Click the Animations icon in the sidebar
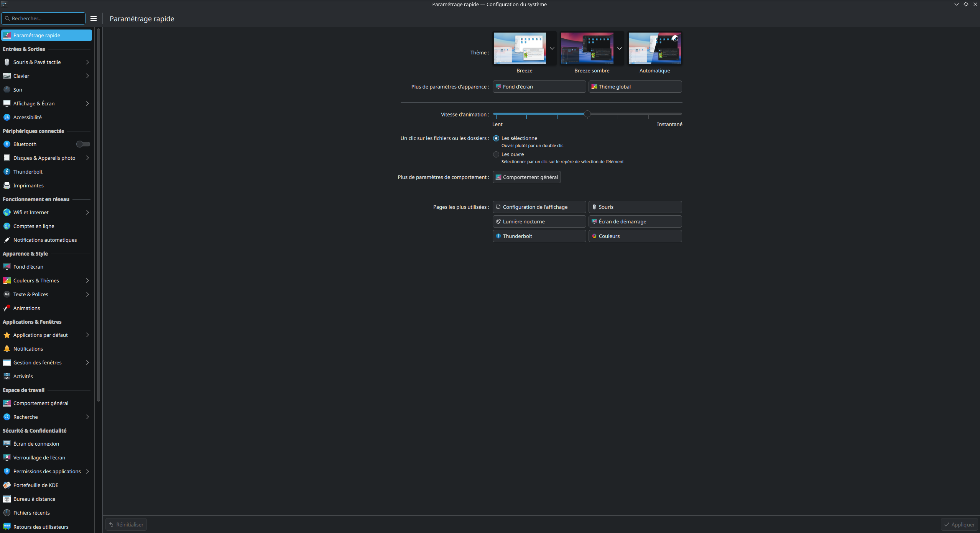Screen dimensions: 980x533 click(7, 308)
